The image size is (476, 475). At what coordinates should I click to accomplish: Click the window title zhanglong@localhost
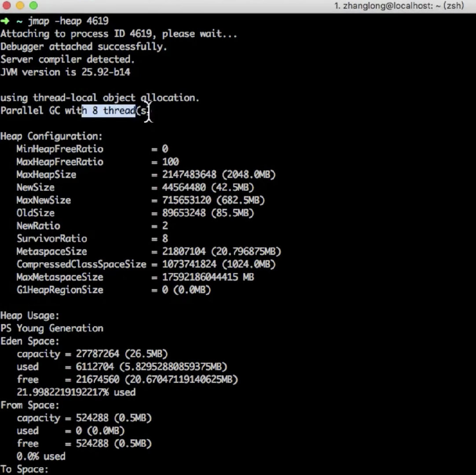point(399,6)
